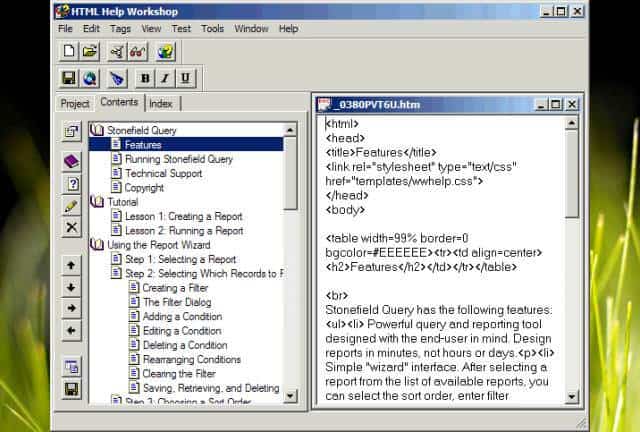Open the View menu

(x=151, y=29)
